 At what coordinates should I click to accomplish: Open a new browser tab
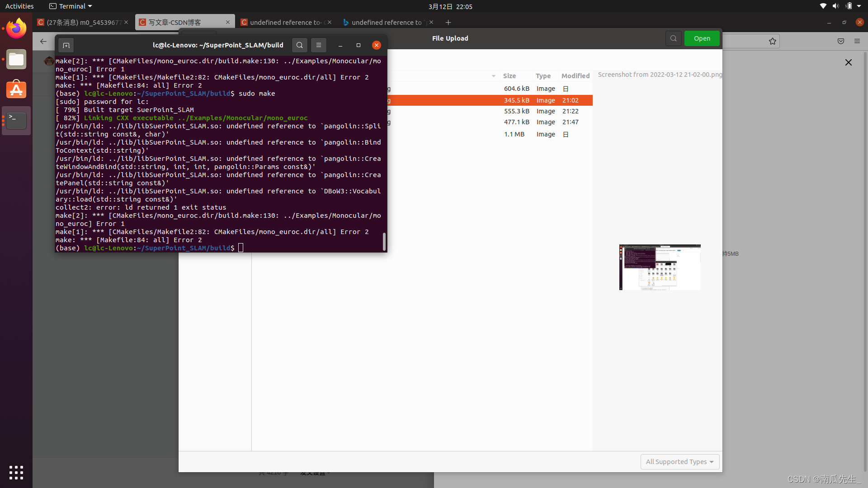tap(448, 22)
